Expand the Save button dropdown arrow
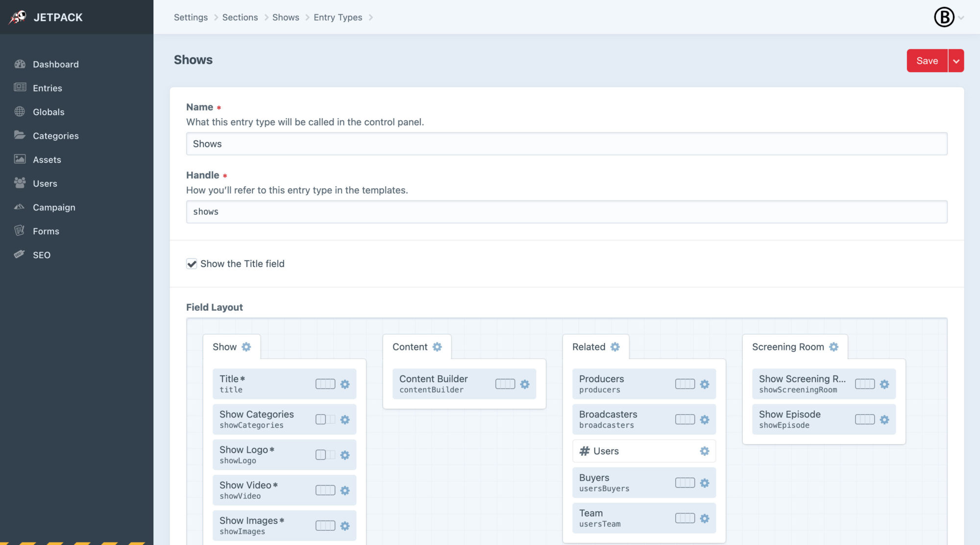The width and height of the screenshot is (980, 545). (x=955, y=60)
